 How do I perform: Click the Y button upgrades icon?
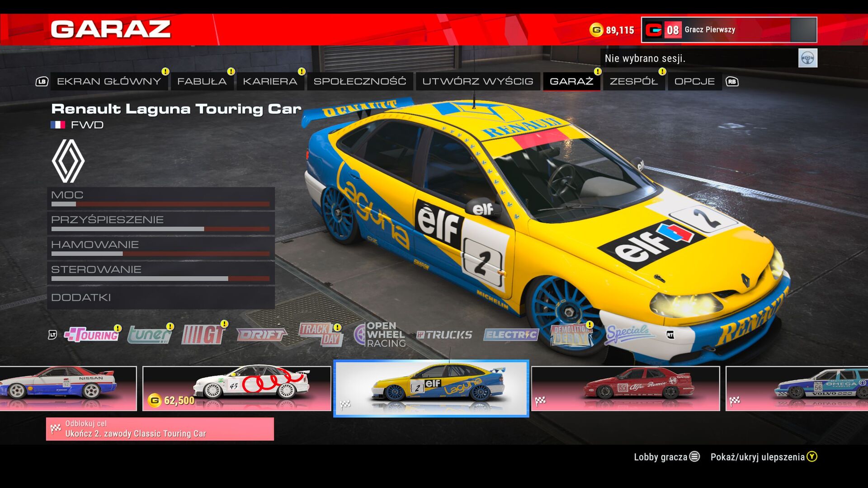(x=812, y=457)
